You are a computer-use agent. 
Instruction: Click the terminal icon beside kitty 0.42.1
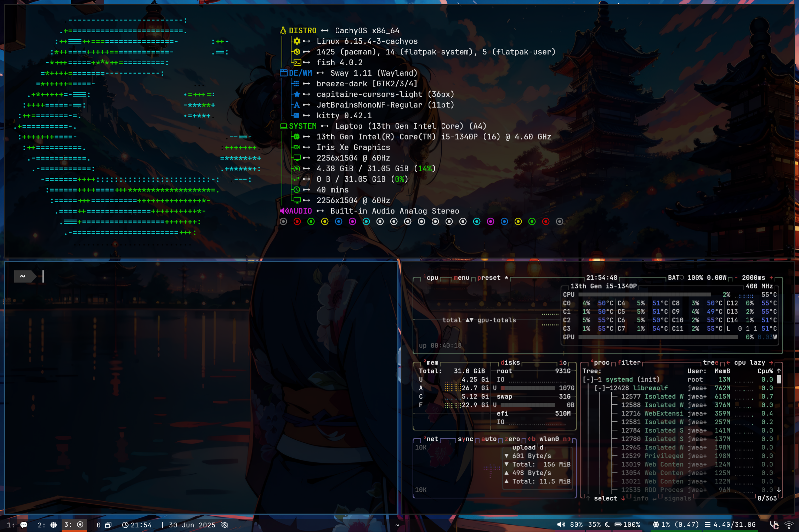coord(296,116)
